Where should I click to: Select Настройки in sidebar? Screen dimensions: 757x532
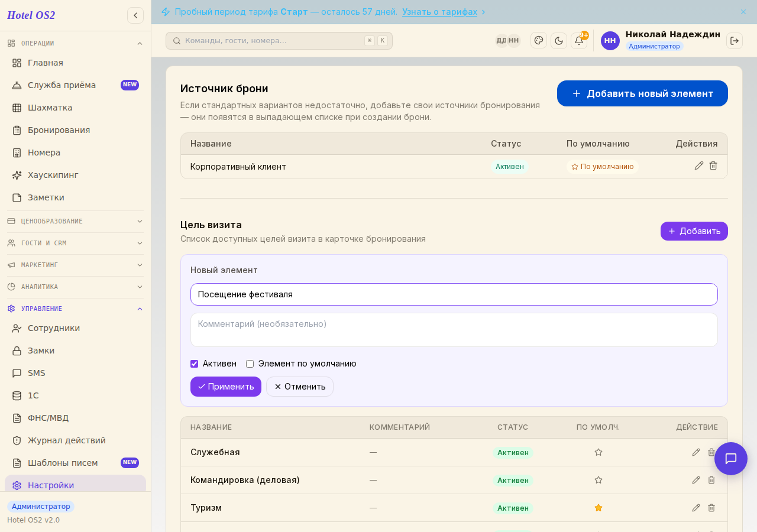tap(75, 485)
